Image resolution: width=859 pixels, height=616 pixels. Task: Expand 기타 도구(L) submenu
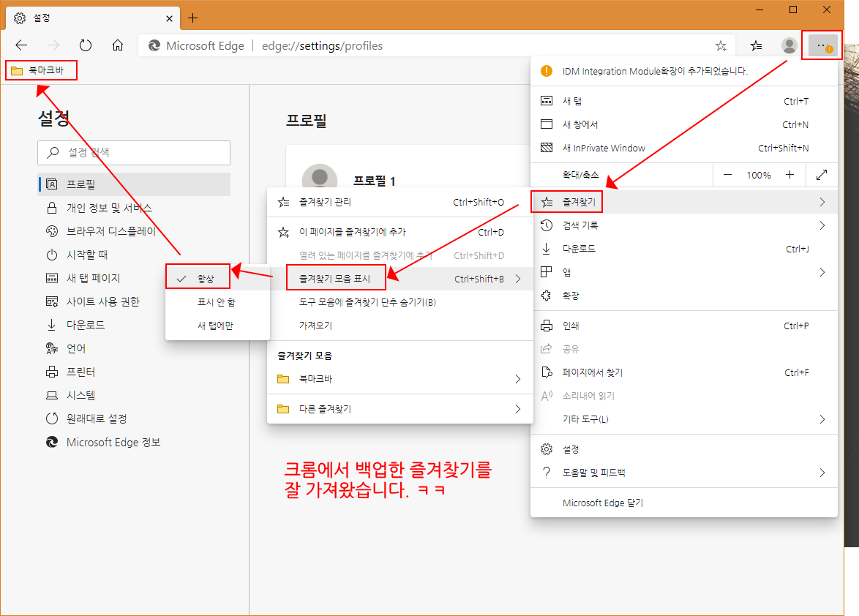coord(683,419)
